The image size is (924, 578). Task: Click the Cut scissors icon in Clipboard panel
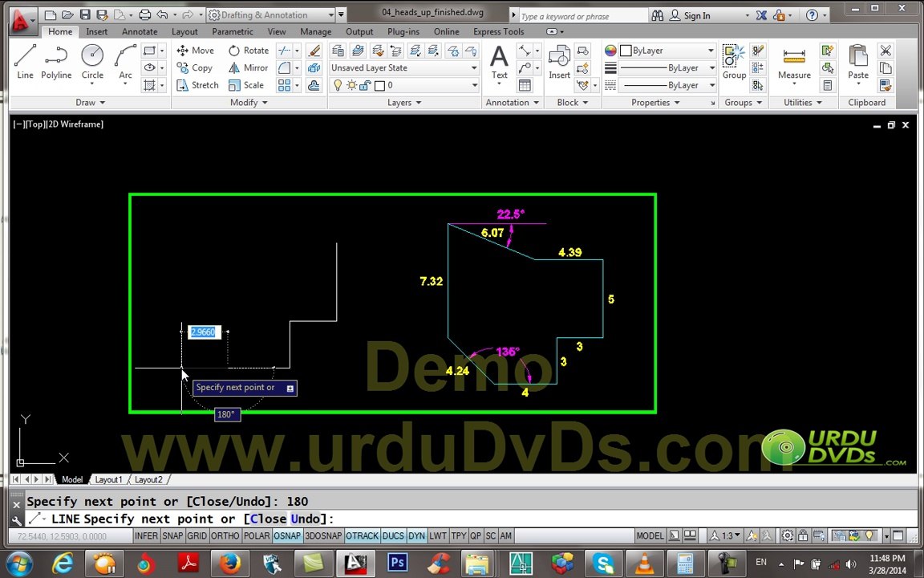tap(885, 51)
